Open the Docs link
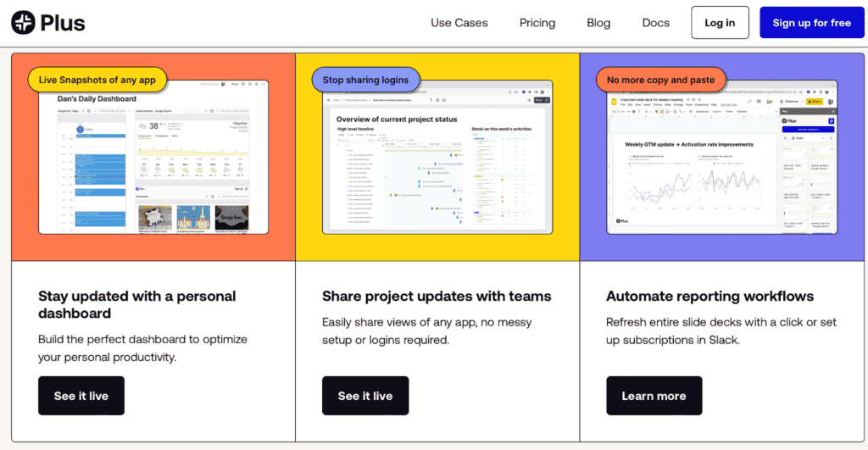Screen dimensions: 868x450 click(x=655, y=23)
